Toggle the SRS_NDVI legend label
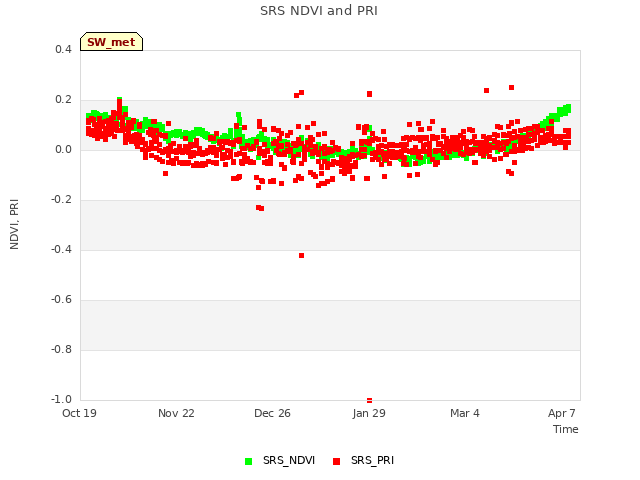 (289, 460)
